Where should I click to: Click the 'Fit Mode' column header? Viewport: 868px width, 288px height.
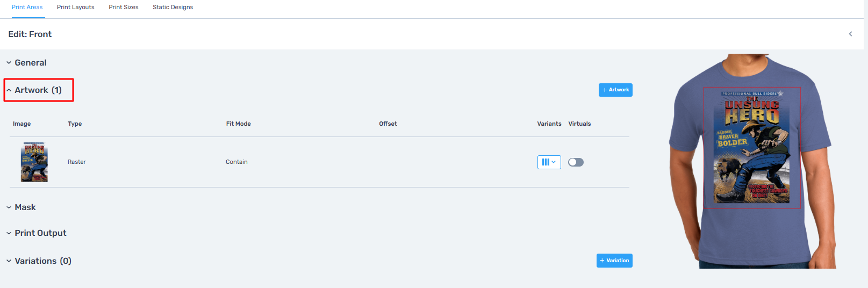[239, 124]
